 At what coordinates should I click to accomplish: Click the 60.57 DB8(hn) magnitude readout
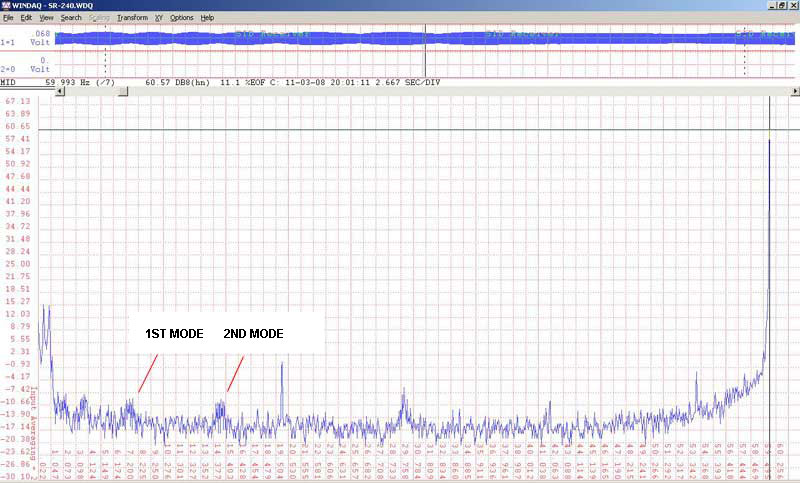click(x=178, y=82)
